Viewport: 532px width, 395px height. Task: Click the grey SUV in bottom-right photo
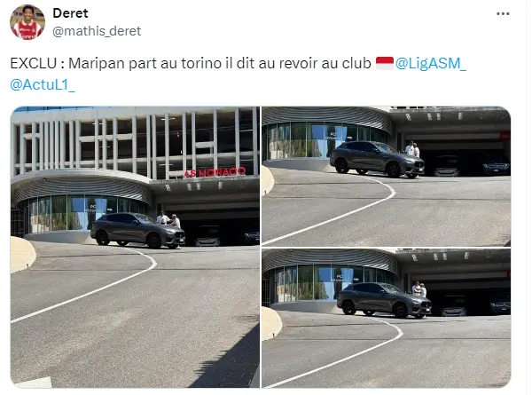(384, 300)
